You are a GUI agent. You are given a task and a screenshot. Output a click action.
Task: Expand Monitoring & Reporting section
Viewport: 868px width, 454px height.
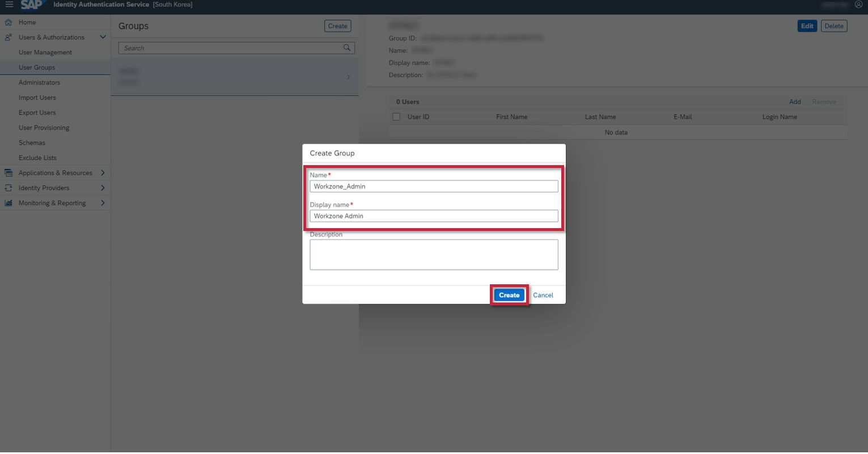tap(103, 203)
